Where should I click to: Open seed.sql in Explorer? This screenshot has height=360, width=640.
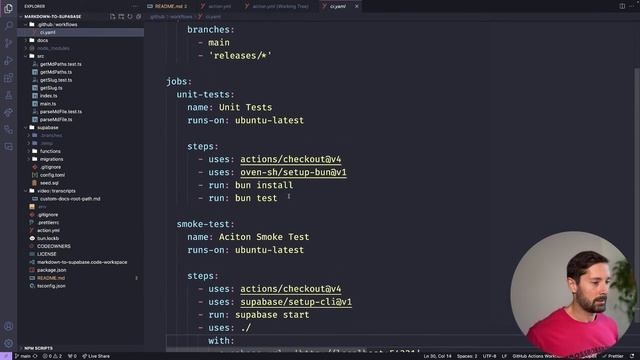click(49, 183)
